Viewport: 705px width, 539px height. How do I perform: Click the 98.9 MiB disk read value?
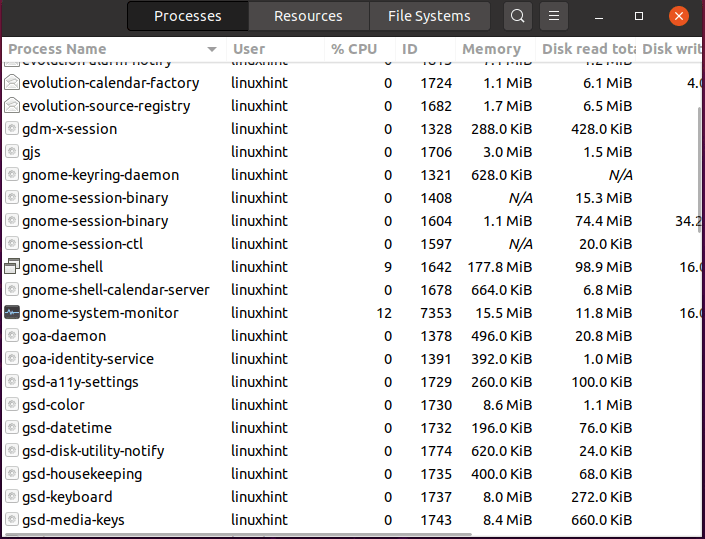[x=603, y=267]
